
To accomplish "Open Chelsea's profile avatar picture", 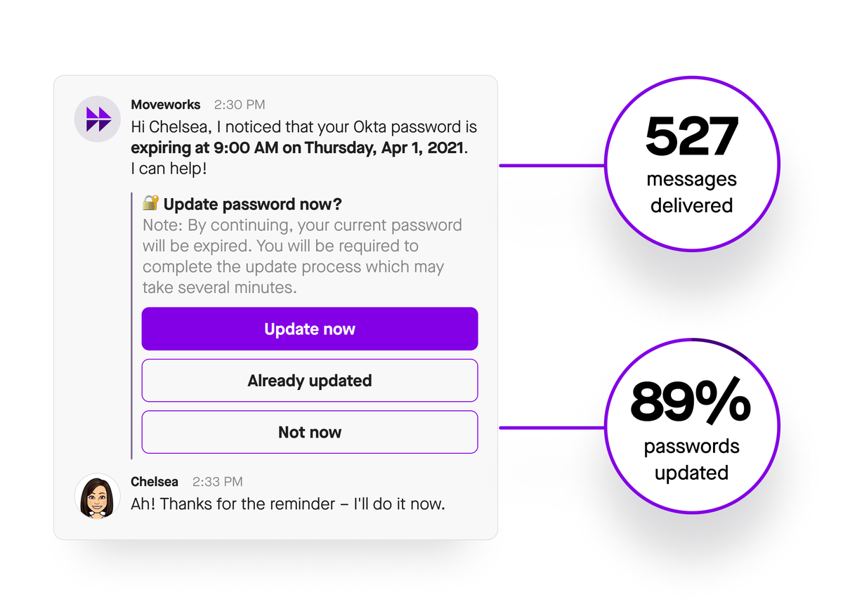I will point(98,496).
